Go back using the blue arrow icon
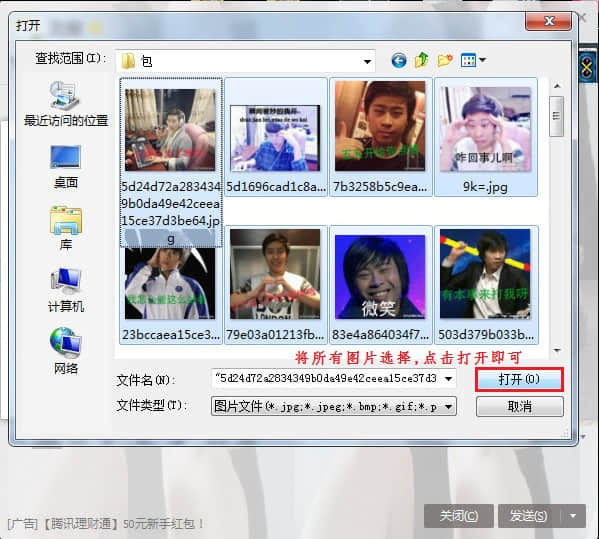 pyautogui.click(x=399, y=60)
